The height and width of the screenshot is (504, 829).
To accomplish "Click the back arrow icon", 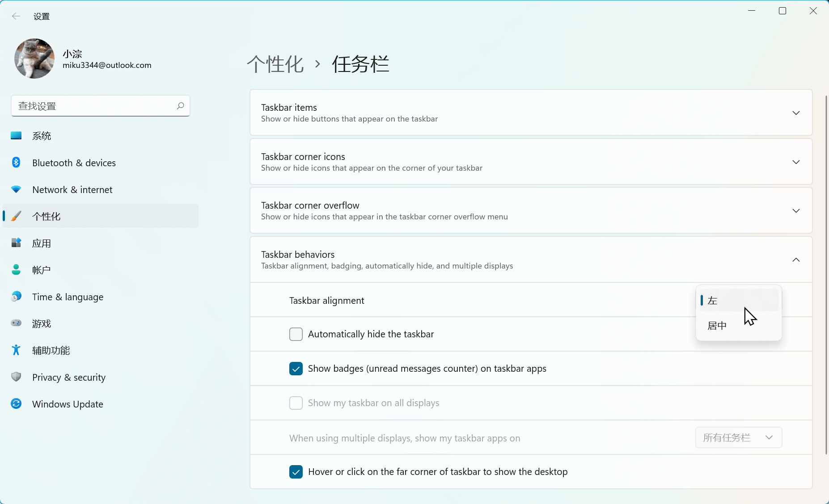I will coord(16,17).
